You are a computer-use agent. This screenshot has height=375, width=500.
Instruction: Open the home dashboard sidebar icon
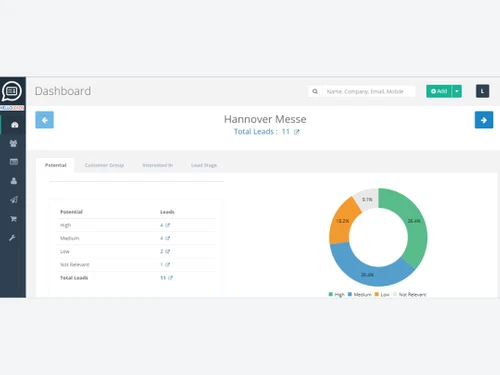tap(14, 125)
